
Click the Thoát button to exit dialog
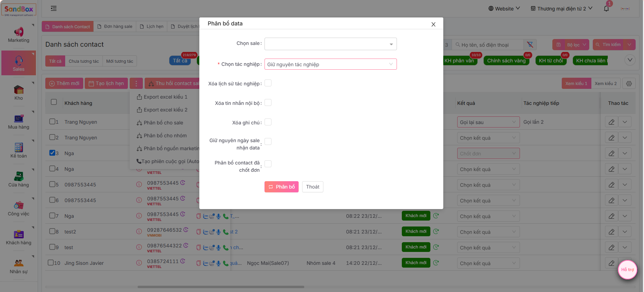[x=313, y=187]
